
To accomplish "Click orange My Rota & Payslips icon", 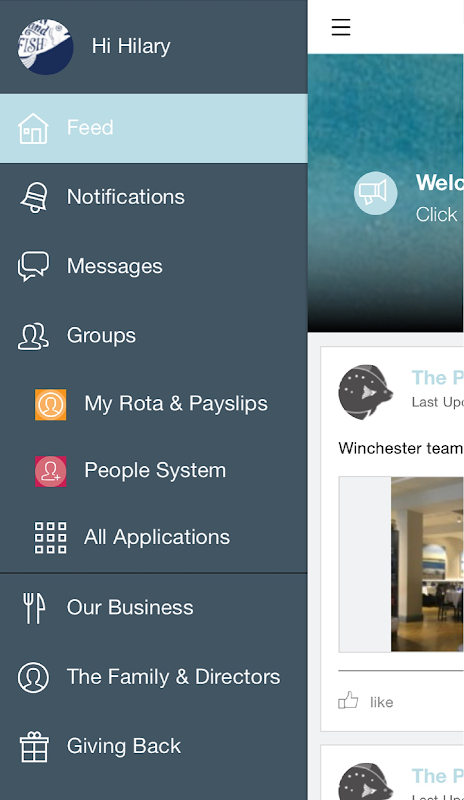I will 51,405.
